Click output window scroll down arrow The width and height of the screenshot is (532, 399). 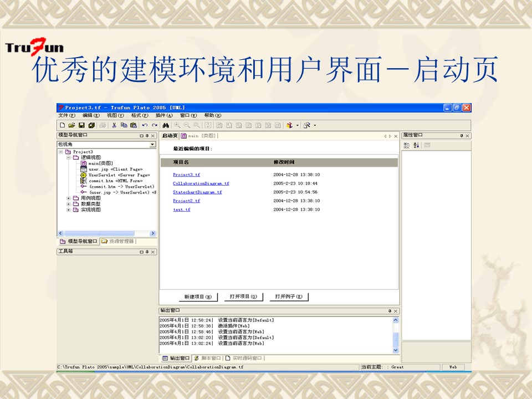pyautogui.click(x=395, y=350)
